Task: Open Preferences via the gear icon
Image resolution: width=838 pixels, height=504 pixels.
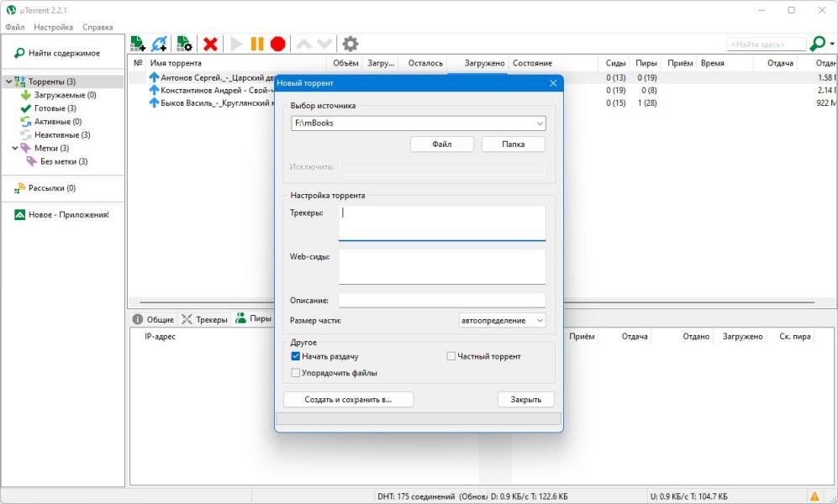Action: (350, 44)
